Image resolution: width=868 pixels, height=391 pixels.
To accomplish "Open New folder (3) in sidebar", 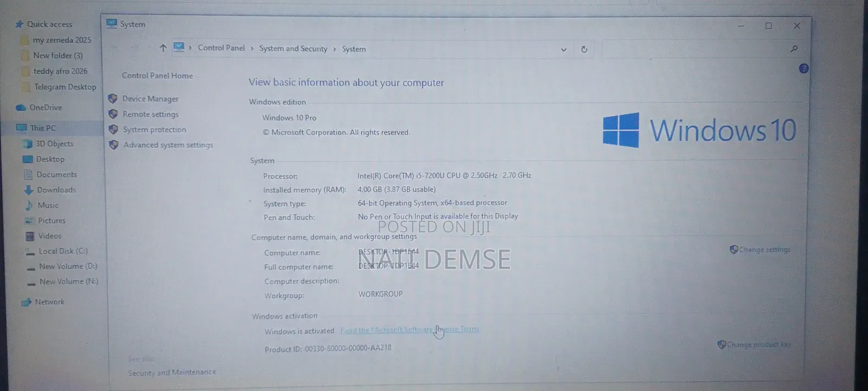I will click(x=58, y=55).
